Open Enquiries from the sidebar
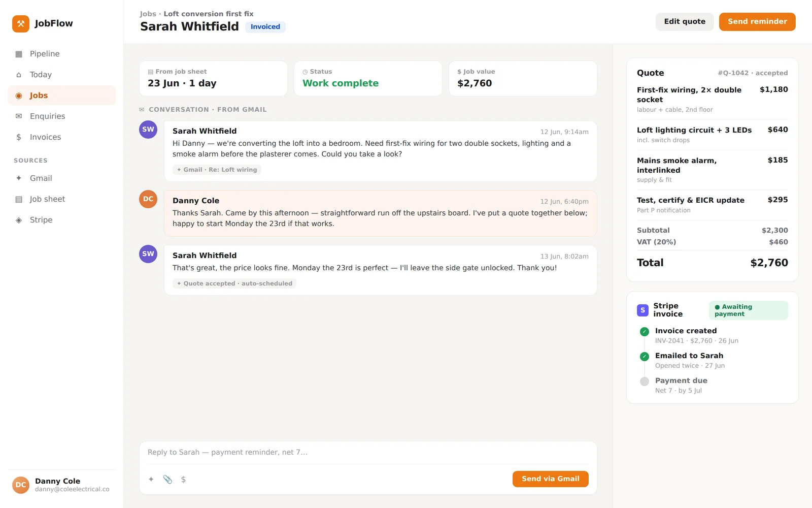Image resolution: width=812 pixels, height=508 pixels. pyautogui.click(x=62, y=116)
